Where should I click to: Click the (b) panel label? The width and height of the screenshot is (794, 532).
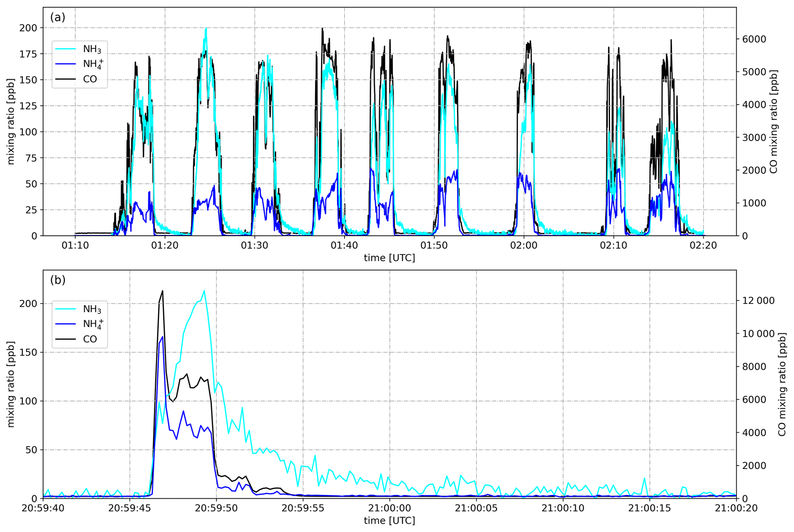pyautogui.click(x=58, y=280)
